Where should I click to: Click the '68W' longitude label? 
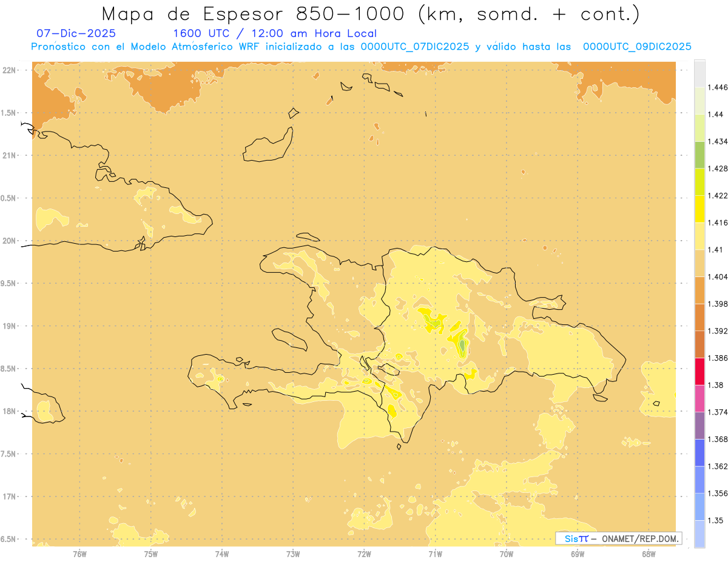coord(648,554)
